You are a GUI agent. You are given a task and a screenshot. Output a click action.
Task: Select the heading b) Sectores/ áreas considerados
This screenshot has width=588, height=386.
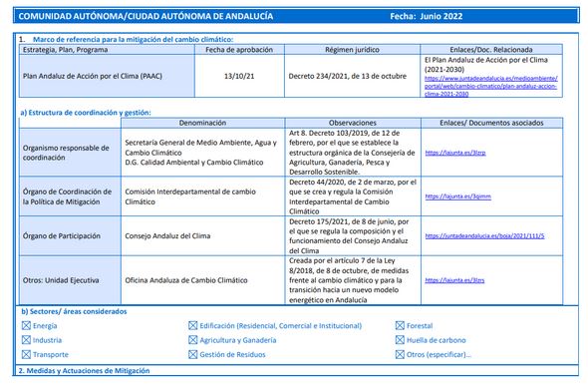tap(74, 311)
